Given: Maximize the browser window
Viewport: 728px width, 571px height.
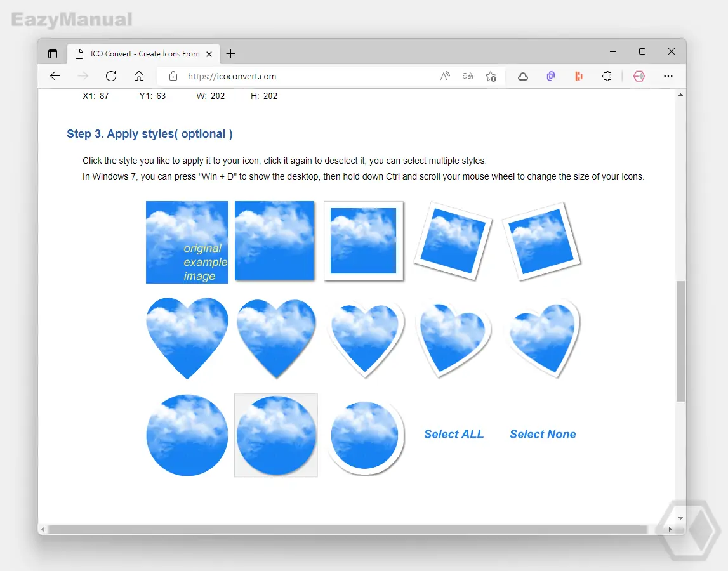Looking at the screenshot, I should (642, 51).
